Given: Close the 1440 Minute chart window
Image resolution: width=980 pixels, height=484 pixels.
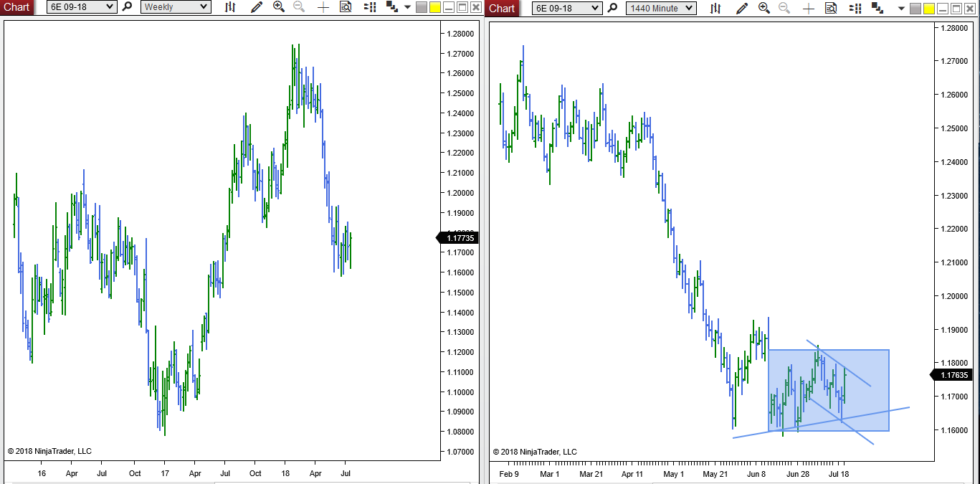Looking at the screenshot, I should (970, 9).
